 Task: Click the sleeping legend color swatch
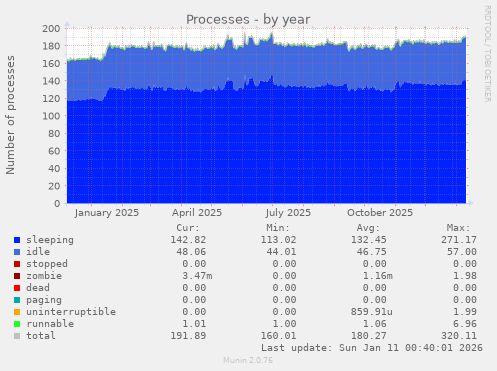tap(17, 240)
